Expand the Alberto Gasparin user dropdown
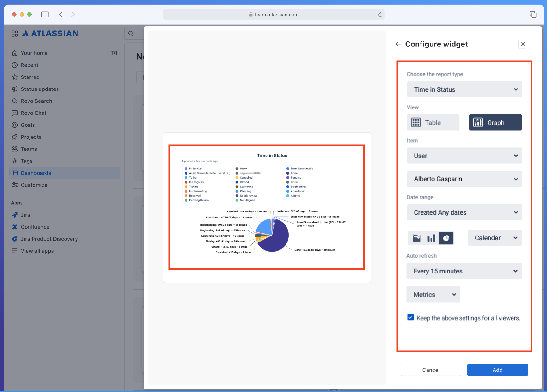 click(x=464, y=179)
